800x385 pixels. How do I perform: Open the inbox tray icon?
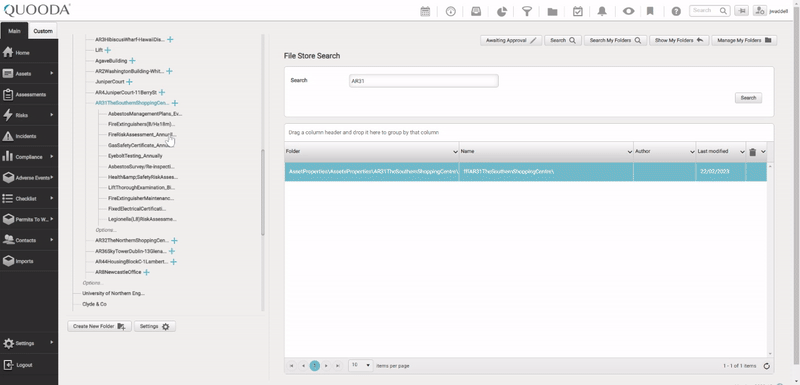(x=476, y=11)
